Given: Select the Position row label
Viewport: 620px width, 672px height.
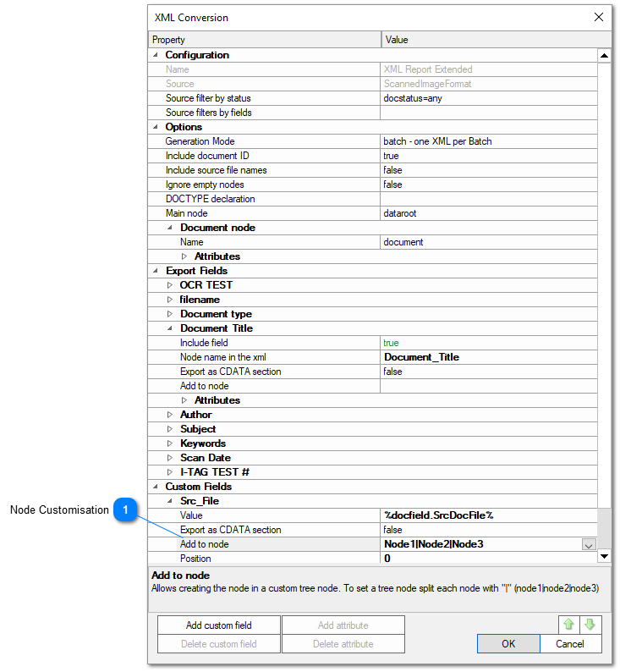Looking at the screenshot, I should [195, 559].
